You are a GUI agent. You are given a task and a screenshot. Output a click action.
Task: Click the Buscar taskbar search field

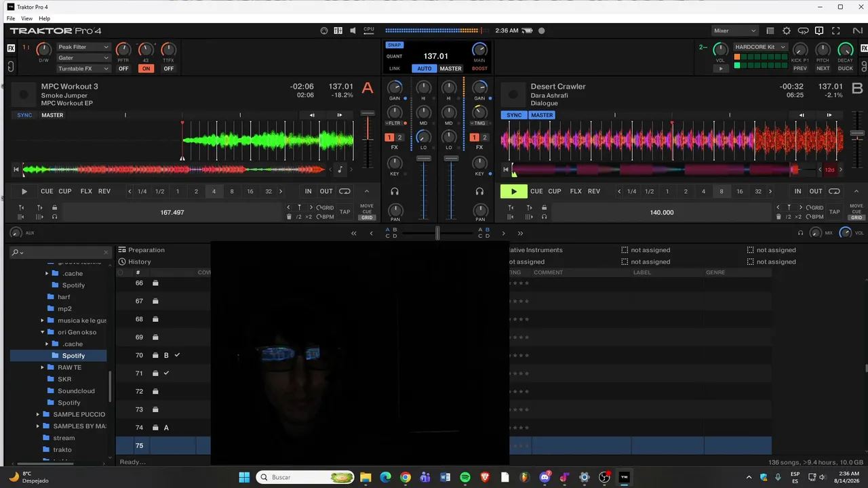point(304,477)
